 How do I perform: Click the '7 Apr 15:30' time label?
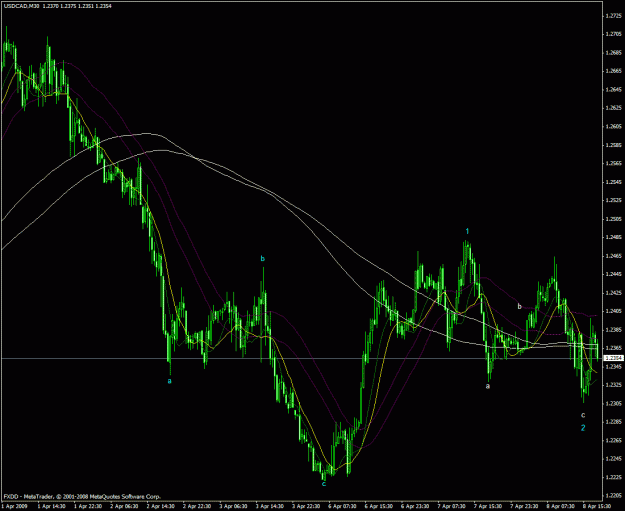[486, 507]
